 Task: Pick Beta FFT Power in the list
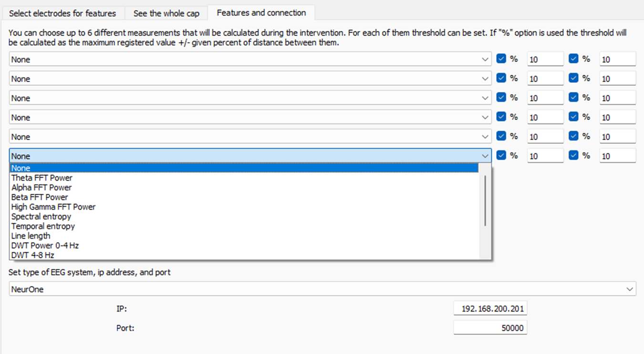(40, 197)
